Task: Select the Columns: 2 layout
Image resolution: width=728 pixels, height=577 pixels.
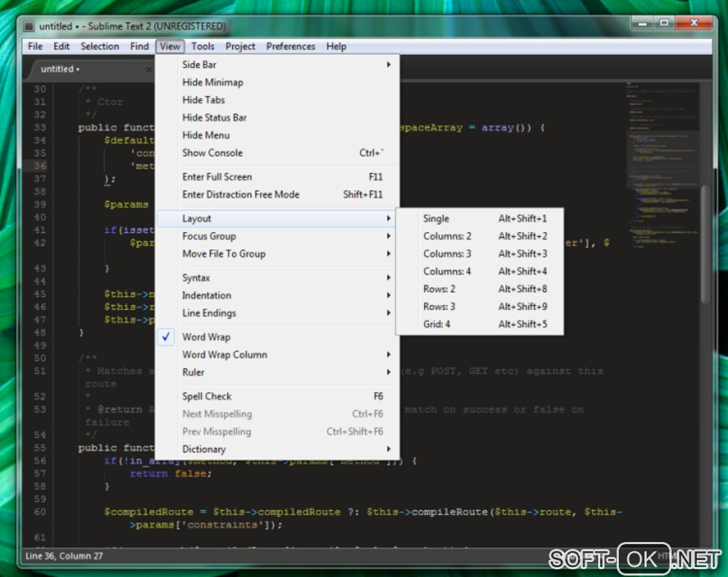Action: click(480, 236)
